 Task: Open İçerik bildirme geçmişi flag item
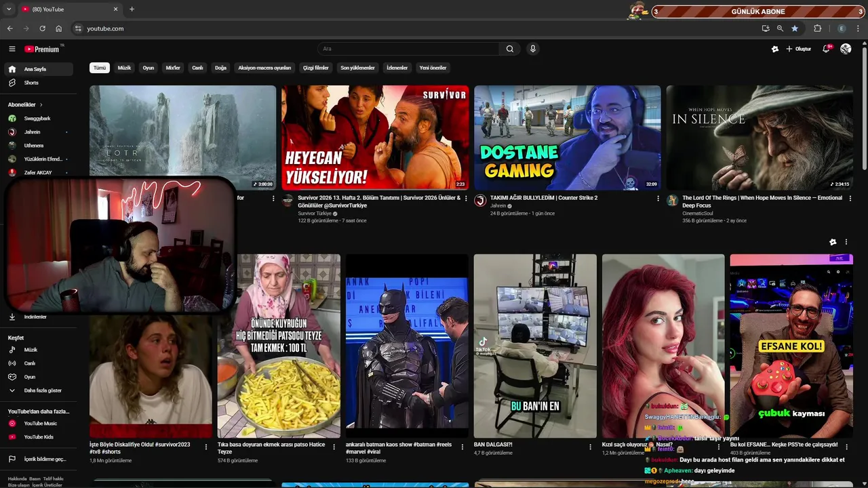point(39,459)
